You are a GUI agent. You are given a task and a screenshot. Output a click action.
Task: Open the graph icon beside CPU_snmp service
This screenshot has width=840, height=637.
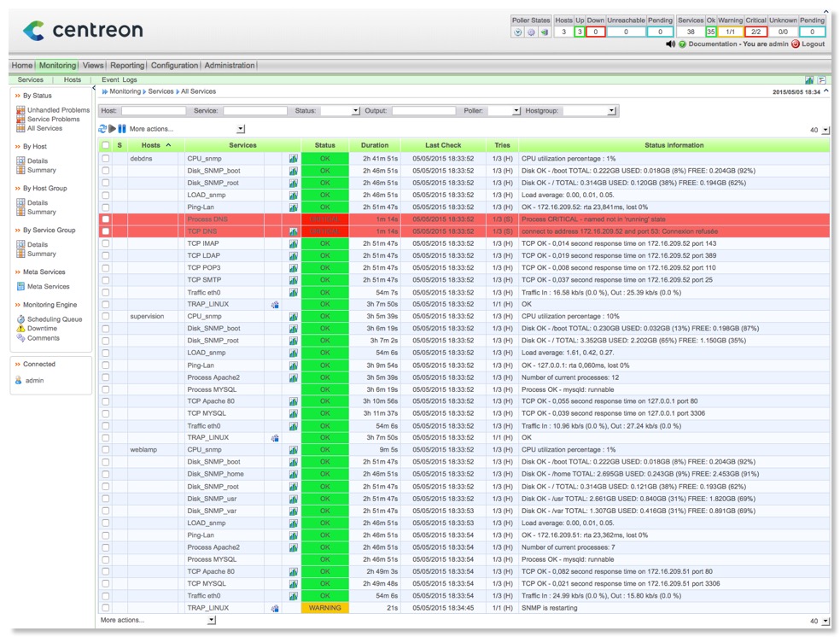click(x=292, y=159)
